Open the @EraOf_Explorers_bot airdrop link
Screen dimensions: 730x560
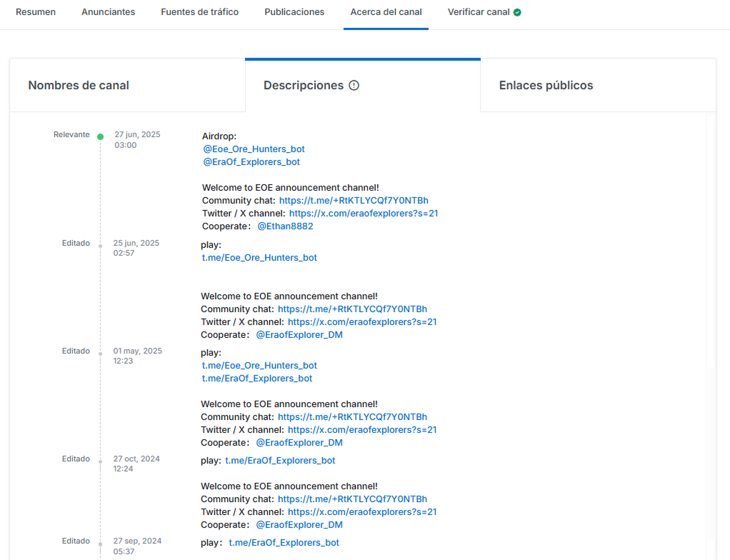click(251, 162)
